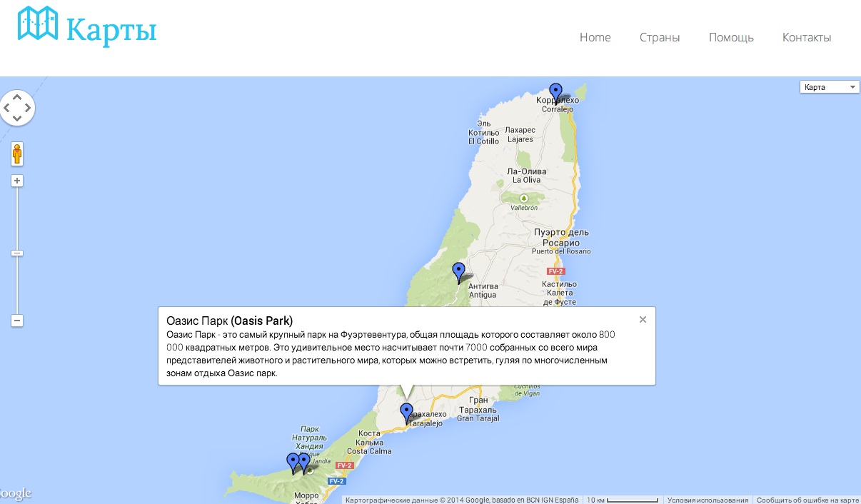Screen dimensions: 861x504
Task: Select the Street View pegman icon
Action: coord(17,153)
